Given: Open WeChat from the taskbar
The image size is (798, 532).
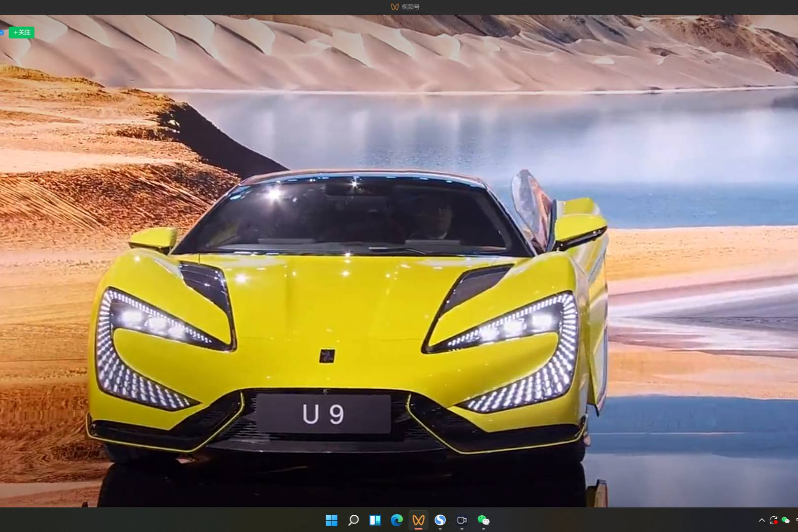Looking at the screenshot, I should point(483,520).
